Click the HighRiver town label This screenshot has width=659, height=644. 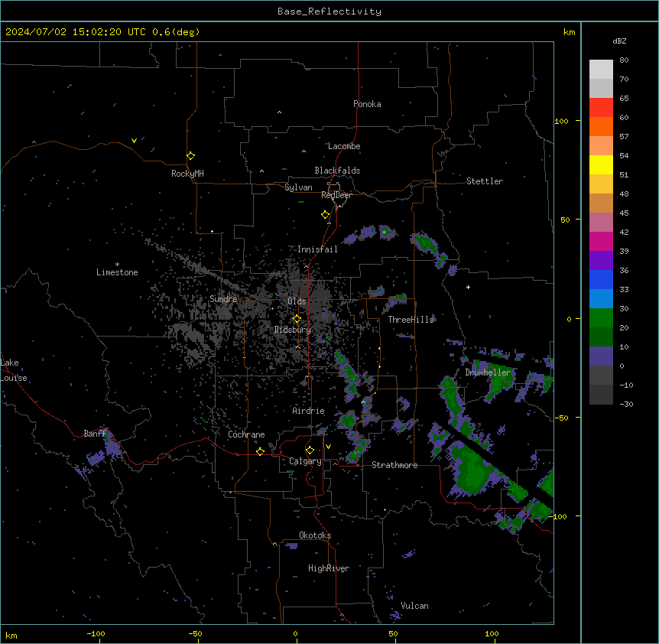coord(329,568)
